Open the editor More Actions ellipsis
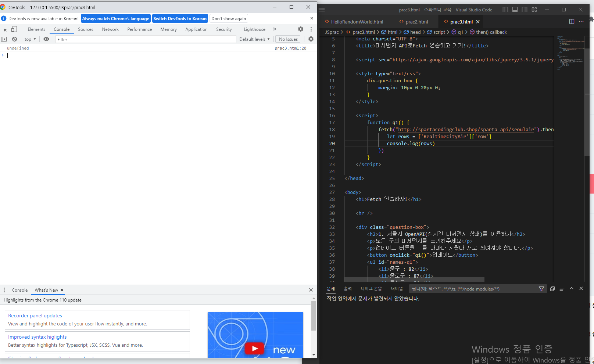 pos(581,22)
